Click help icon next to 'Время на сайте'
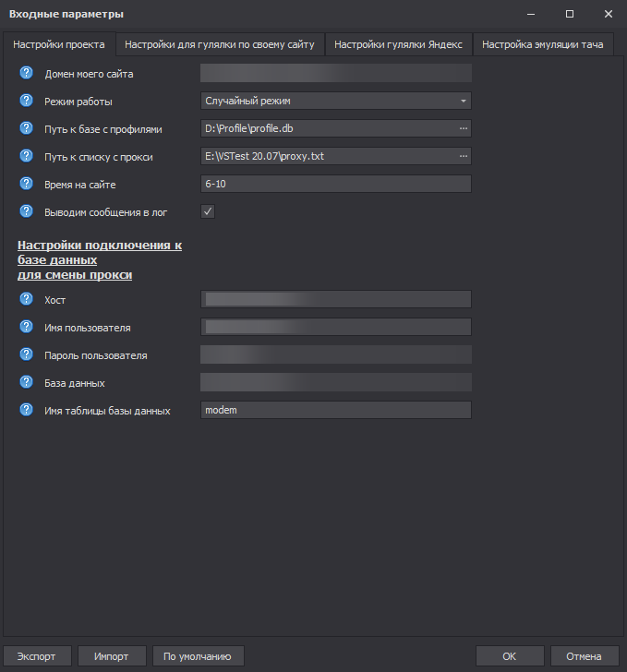 (x=26, y=184)
